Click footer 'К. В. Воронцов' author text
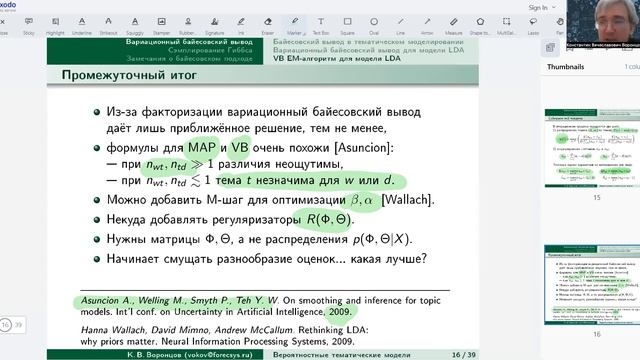The width and height of the screenshot is (640, 360). [190, 355]
